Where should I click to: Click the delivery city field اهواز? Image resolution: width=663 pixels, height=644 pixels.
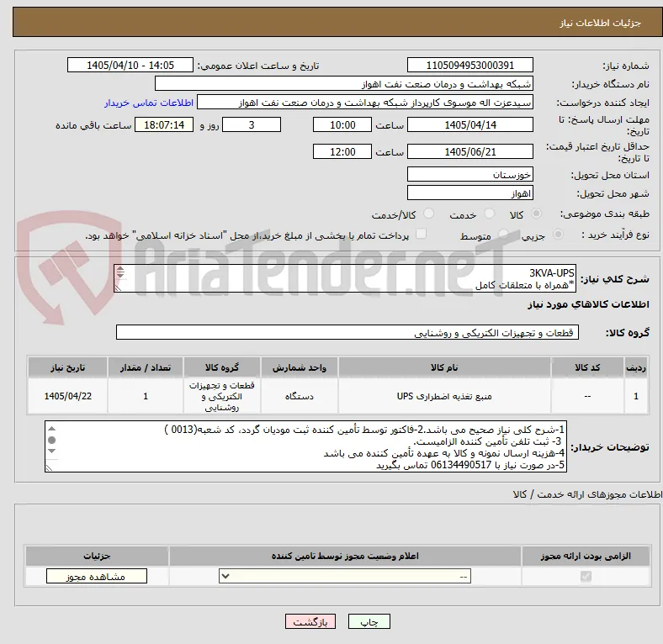tap(469, 193)
